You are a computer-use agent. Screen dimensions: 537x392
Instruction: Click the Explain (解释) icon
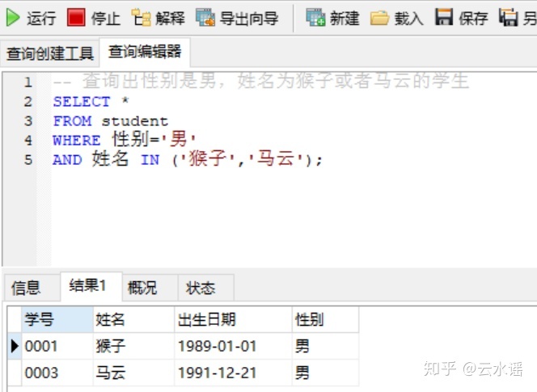[x=141, y=18]
